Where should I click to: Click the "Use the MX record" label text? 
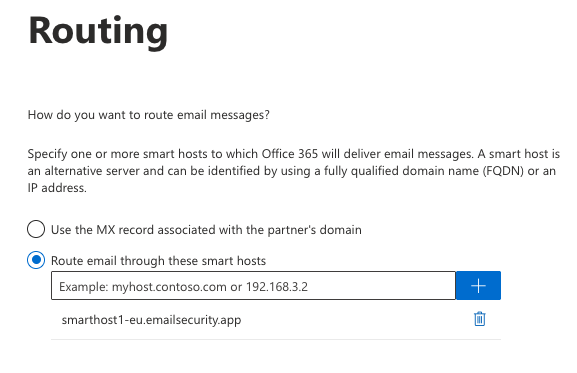click(x=206, y=230)
